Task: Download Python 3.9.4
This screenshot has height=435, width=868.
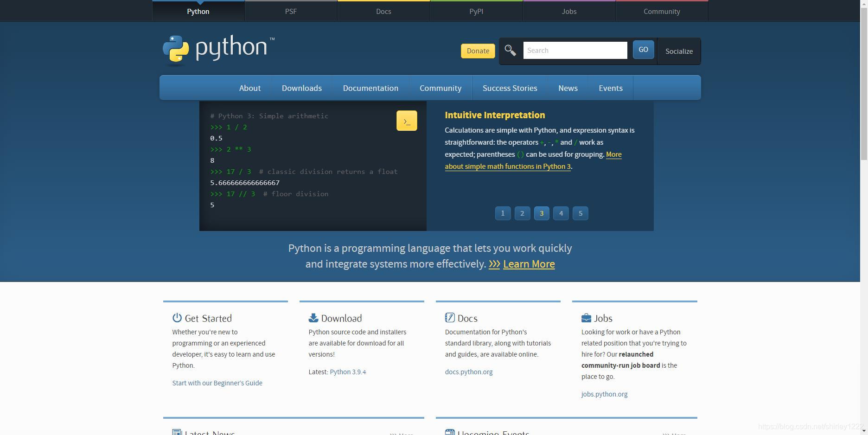Action: (x=348, y=371)
